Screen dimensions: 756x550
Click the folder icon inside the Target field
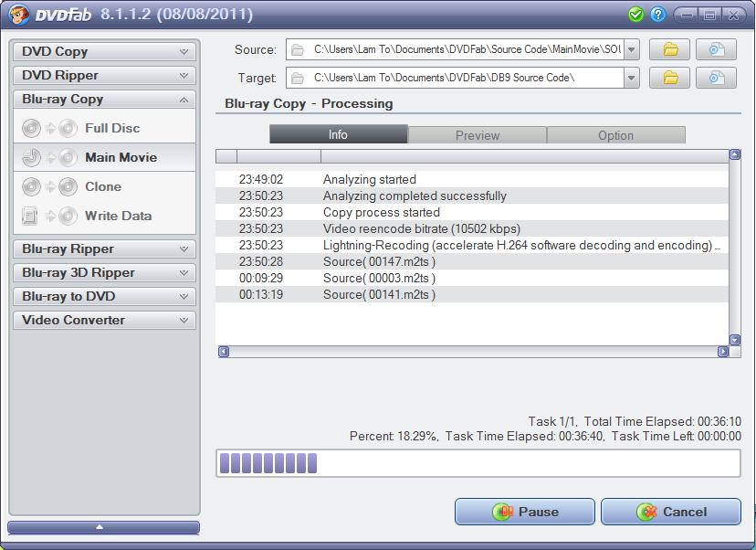[298, 79]
